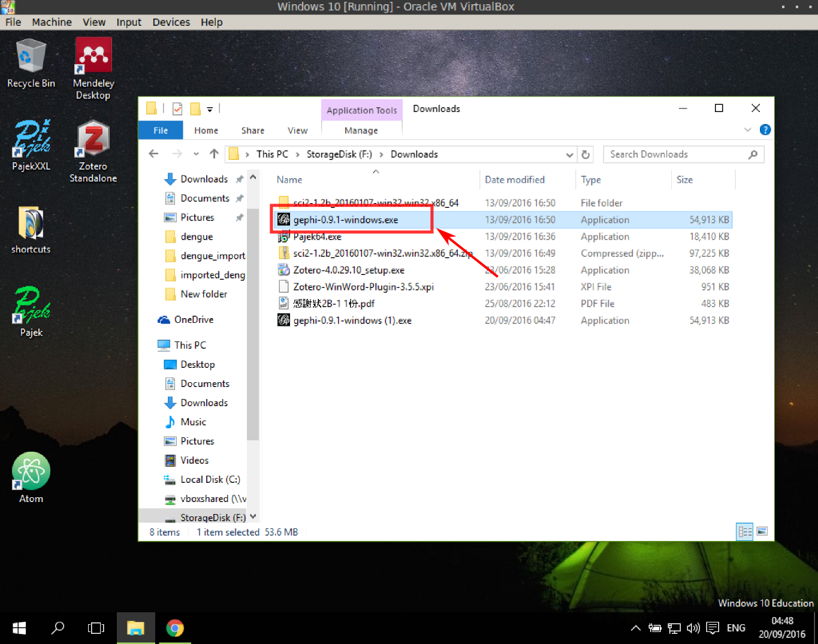This screenshot has width=818, height=644.
Task: Select Local Disk (C:) in navigation pane
Action: (203, 479)
